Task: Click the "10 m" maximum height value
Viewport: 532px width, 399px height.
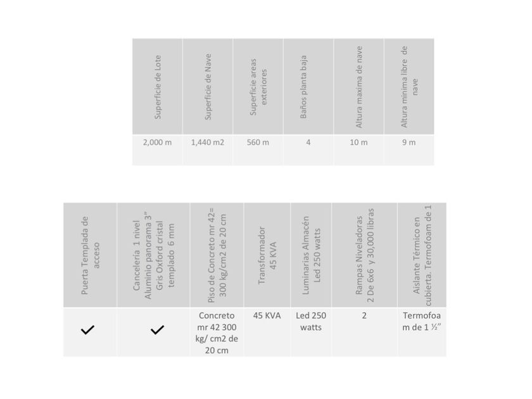Action: click(358, 142)
